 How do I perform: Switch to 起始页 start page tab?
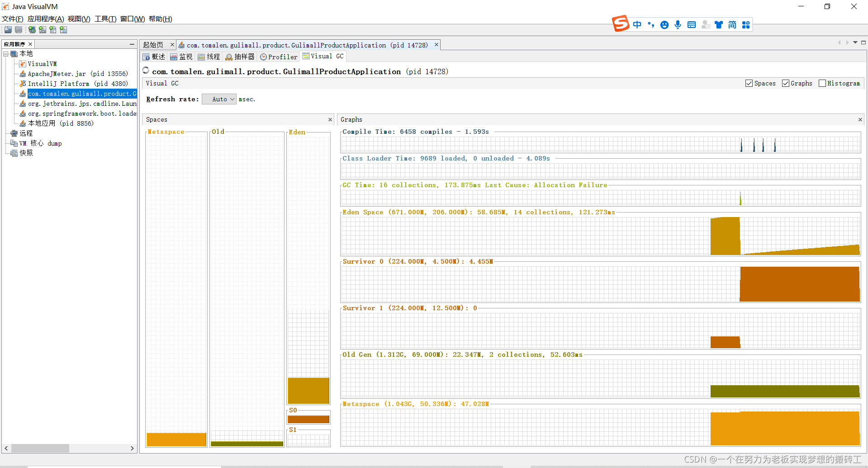[x=153, y=45]
